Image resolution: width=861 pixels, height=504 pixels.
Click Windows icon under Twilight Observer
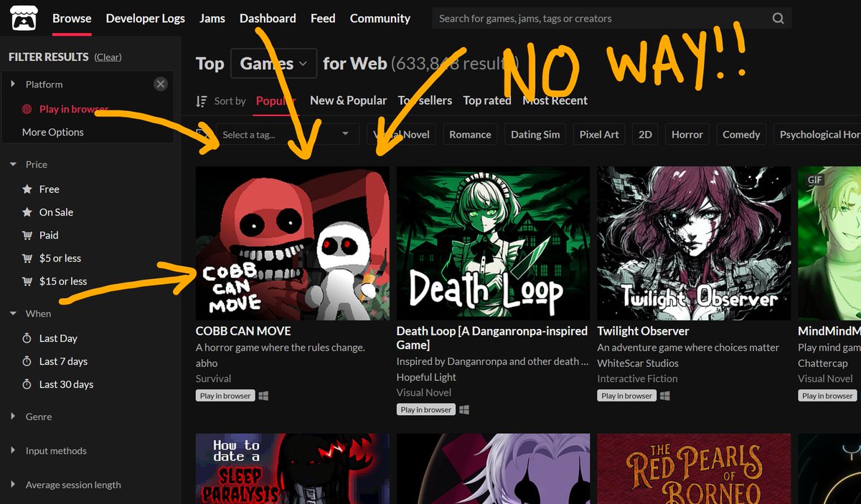pos(665,396)
